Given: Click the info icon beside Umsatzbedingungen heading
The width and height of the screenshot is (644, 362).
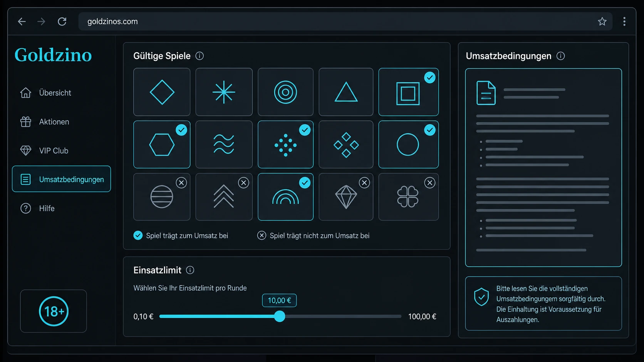Looking at the screenshot, I should click(561, 56).
